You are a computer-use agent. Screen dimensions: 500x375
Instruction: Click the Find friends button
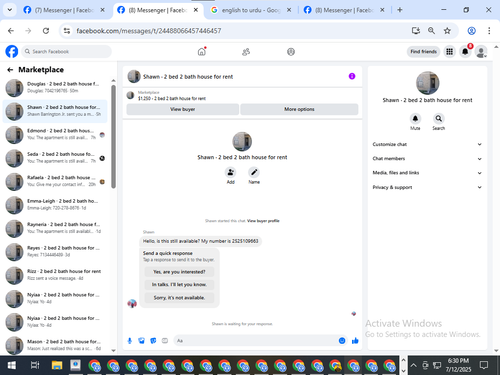click(423, 52)
